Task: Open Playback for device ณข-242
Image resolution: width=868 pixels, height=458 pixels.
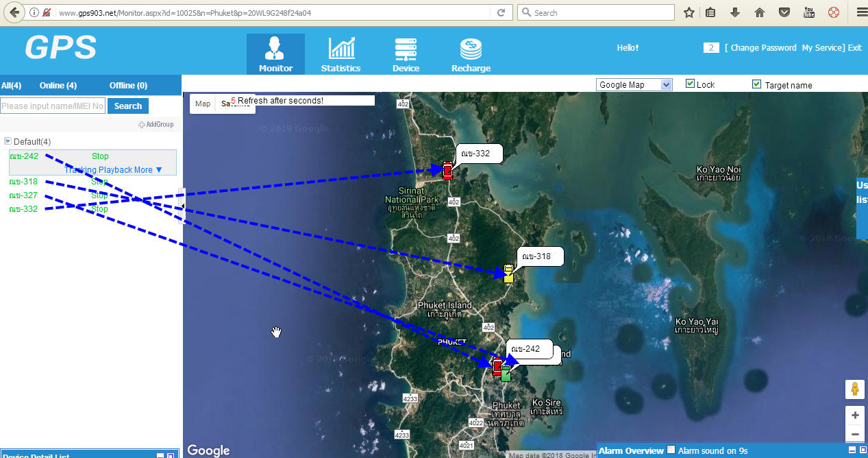Action: pos(115,170)
